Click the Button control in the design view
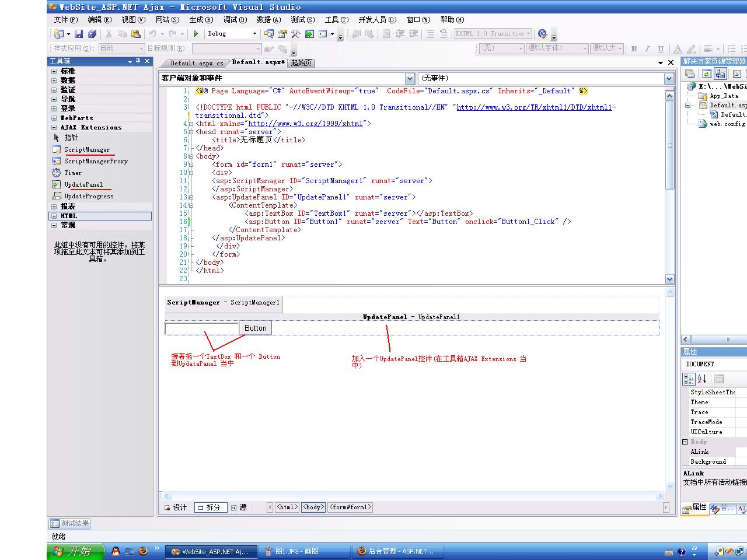The height and width of the screenshot is (560, 747). 255,328
